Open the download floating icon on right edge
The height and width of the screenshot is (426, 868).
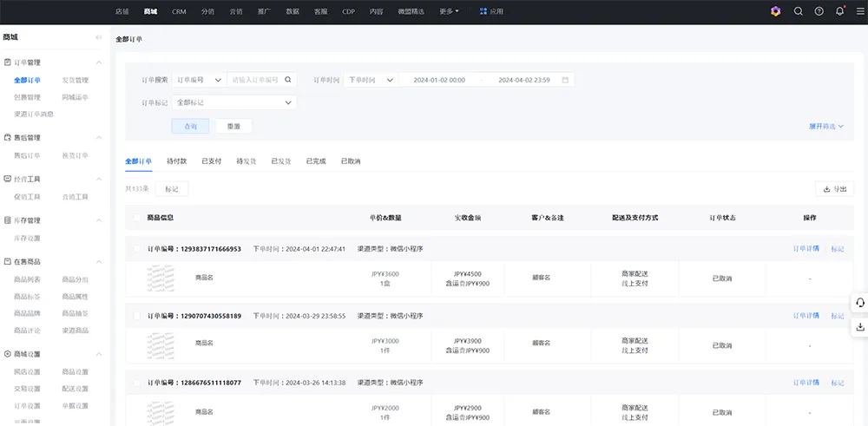click(860, 327)
